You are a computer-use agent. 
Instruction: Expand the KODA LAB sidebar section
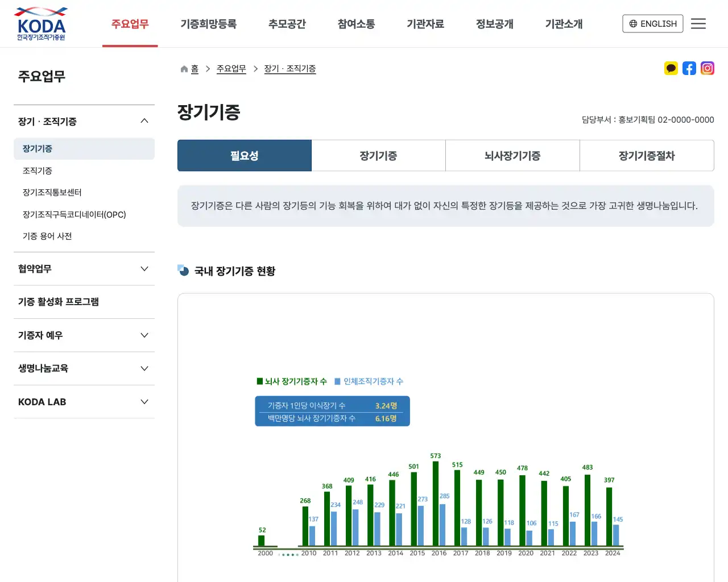click(144, 402)
